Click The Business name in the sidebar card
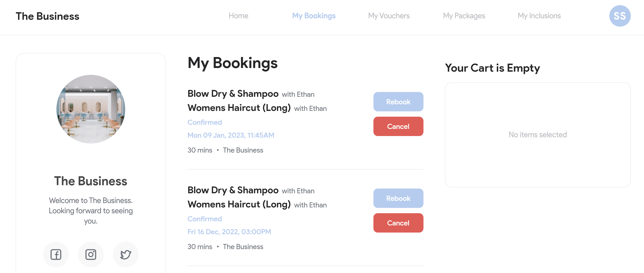 [x=91, y=181]
